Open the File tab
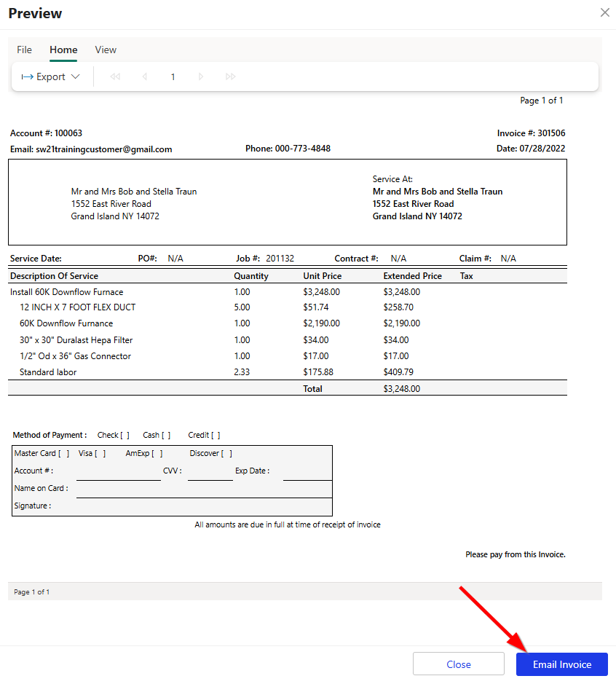Image resolution: width=616 pixels, height=684 pixels. tap(24, 50)
